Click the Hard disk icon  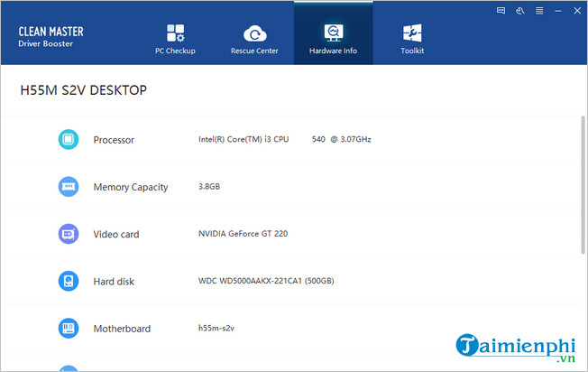68,281
